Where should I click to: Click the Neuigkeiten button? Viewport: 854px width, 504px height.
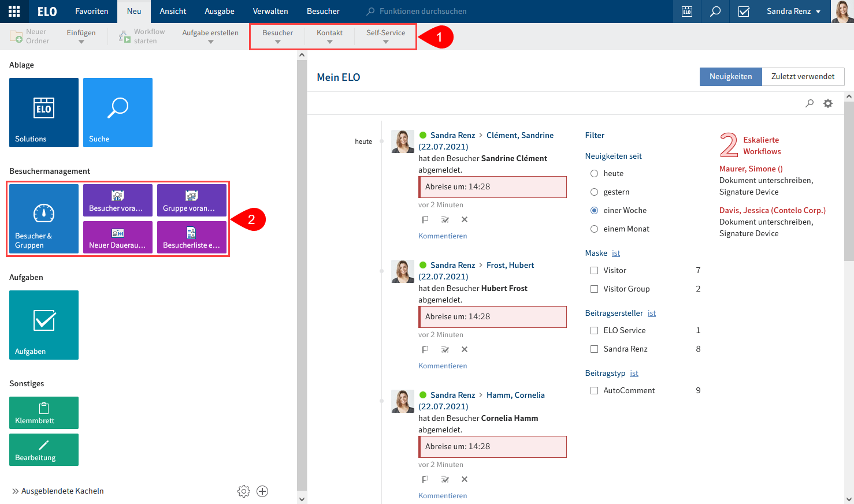click(x=731, y=77)
